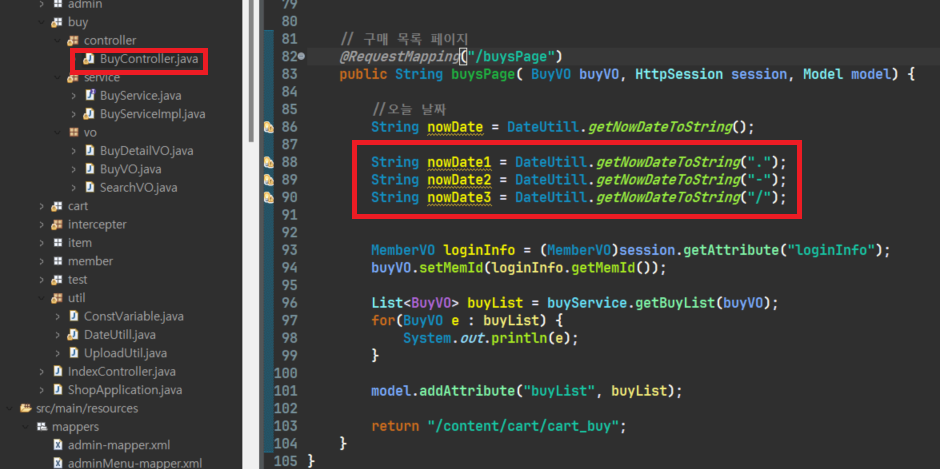The image size is (940, 469).
Task: Click the warning marker on line 90
Action: click(269, 197)
